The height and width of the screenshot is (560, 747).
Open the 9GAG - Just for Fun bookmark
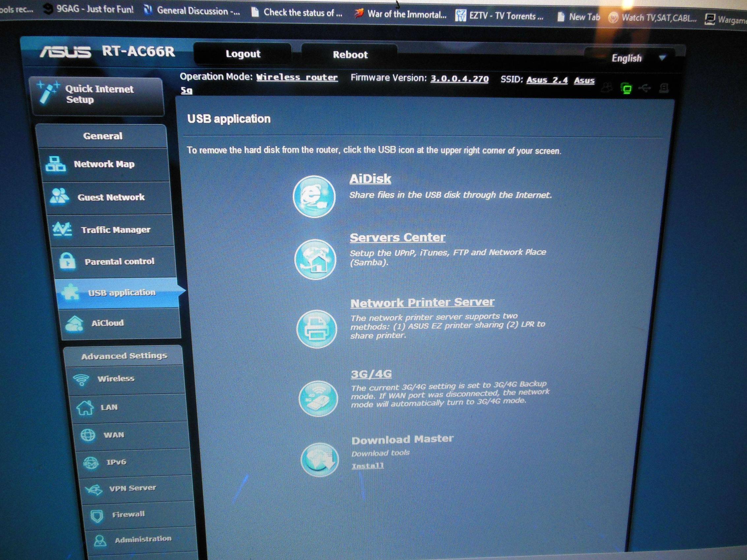(89, 9)
